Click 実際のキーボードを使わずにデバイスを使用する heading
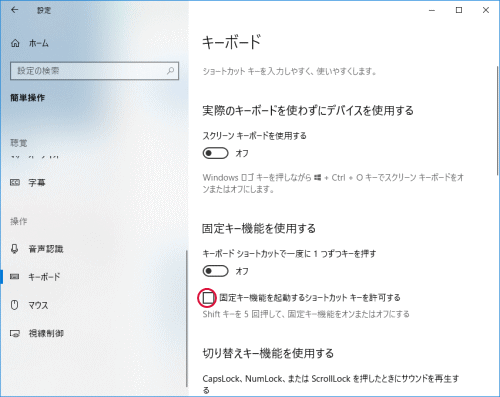 click(x=308, y=110)
